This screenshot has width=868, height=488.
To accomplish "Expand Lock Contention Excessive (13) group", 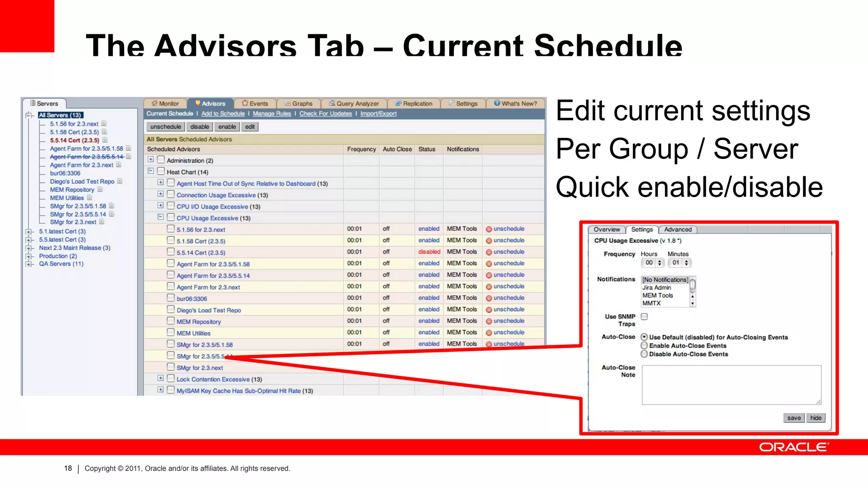I will pyautogui.click(x=161, y=378).
